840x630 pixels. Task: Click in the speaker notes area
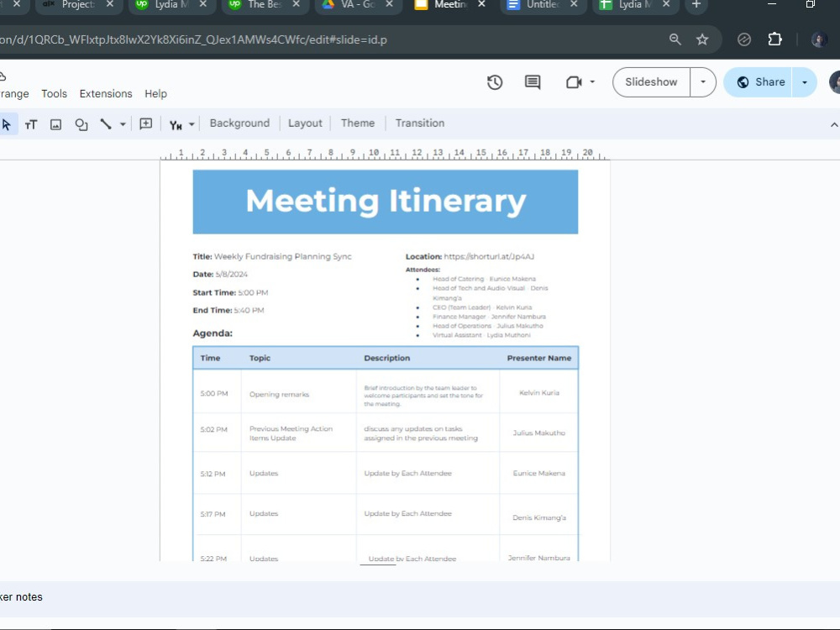[x=420, y=599]
